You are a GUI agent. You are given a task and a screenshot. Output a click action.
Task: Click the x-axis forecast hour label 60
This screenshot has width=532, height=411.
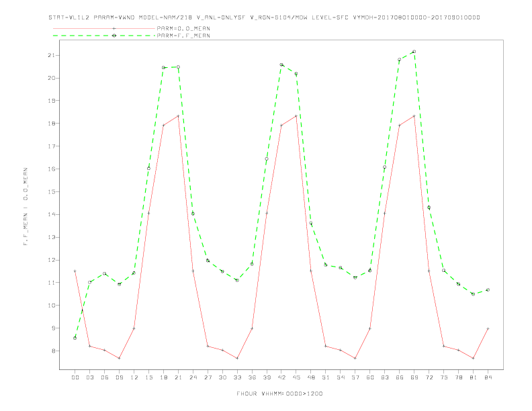(x=370, y=377)
